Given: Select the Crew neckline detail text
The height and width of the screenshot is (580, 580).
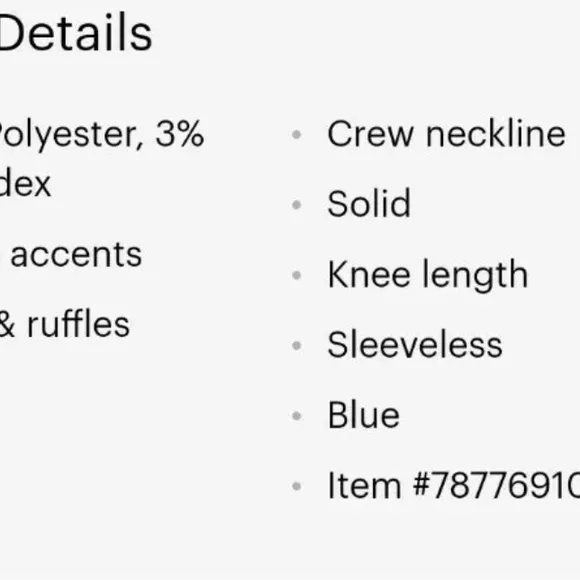Looking at the screenshot, I should pyautogui.click(x=446, y=134).
